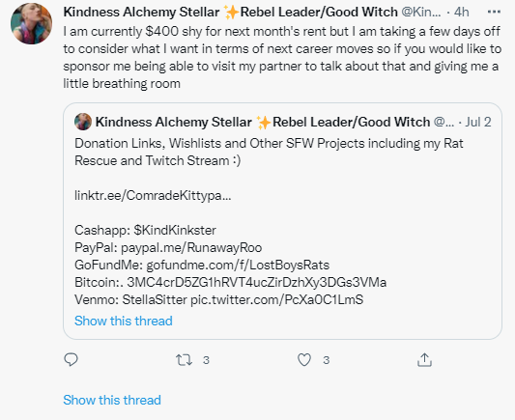Viewport: 515px width, 420px height.
Task: Retweet using the retweet arrows icon
Action: click(184, 360)
